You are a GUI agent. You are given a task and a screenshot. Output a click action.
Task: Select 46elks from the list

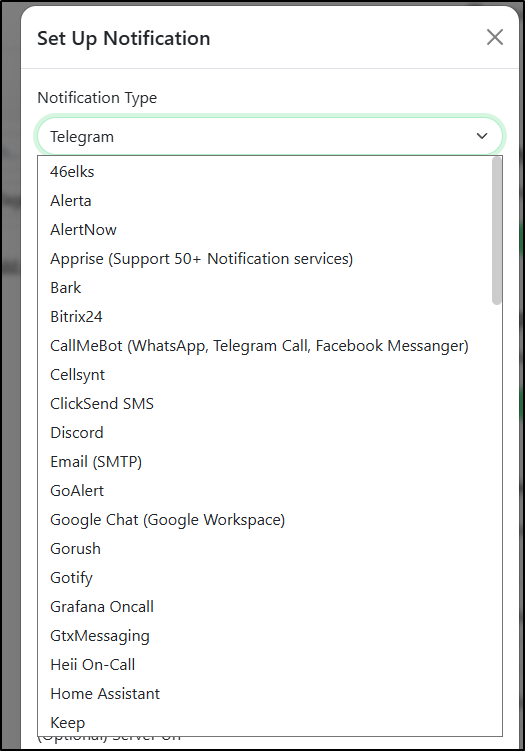pos(264,171)
